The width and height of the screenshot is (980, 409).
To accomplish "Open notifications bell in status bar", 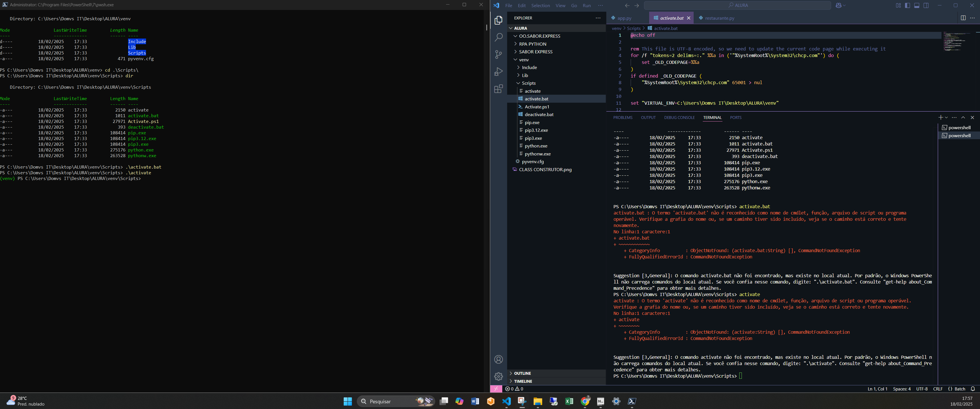I will click(973, 389).
